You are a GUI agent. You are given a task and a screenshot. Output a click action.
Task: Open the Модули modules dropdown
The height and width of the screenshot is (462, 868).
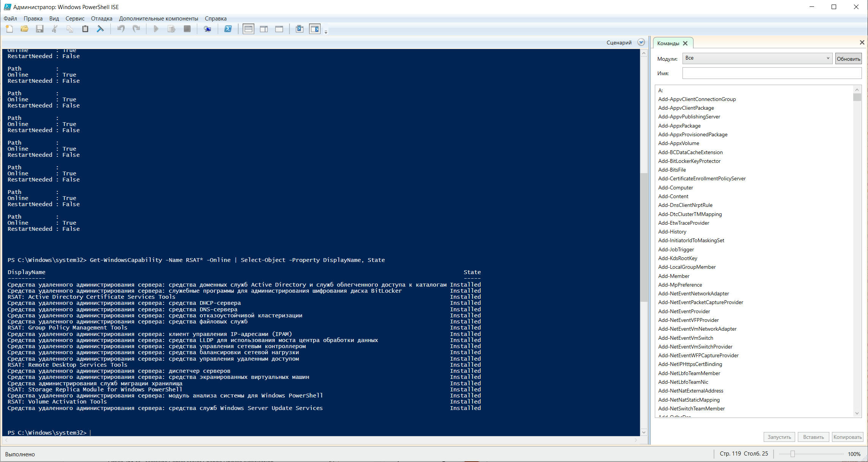pyautogui.click(x=757, y=58)
